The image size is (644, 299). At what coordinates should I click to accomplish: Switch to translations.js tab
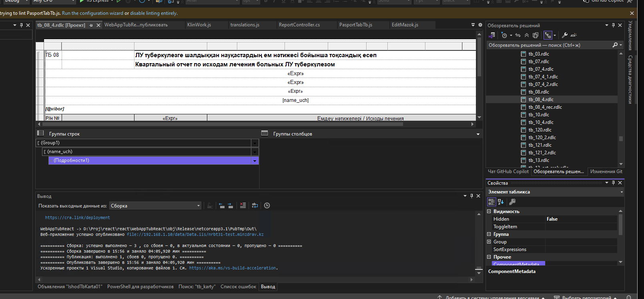point(245,25)
